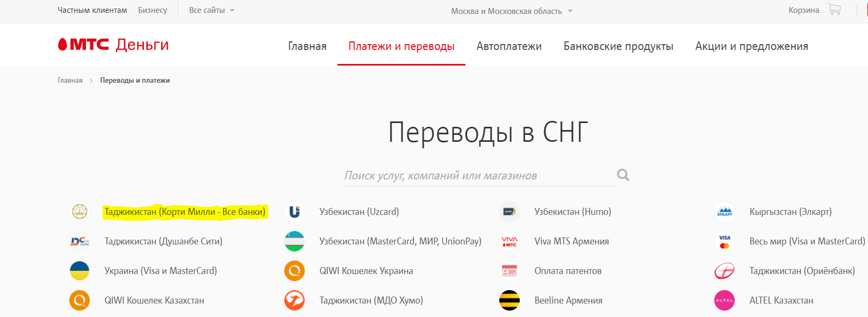Image resolution: width=868 pixels, height=317 pixels.
Task: Expand the Все сайты dropdown
Action: [212, 10]
